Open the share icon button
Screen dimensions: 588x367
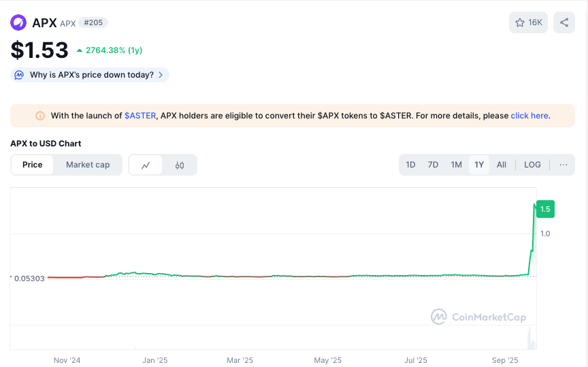(564, 22)
